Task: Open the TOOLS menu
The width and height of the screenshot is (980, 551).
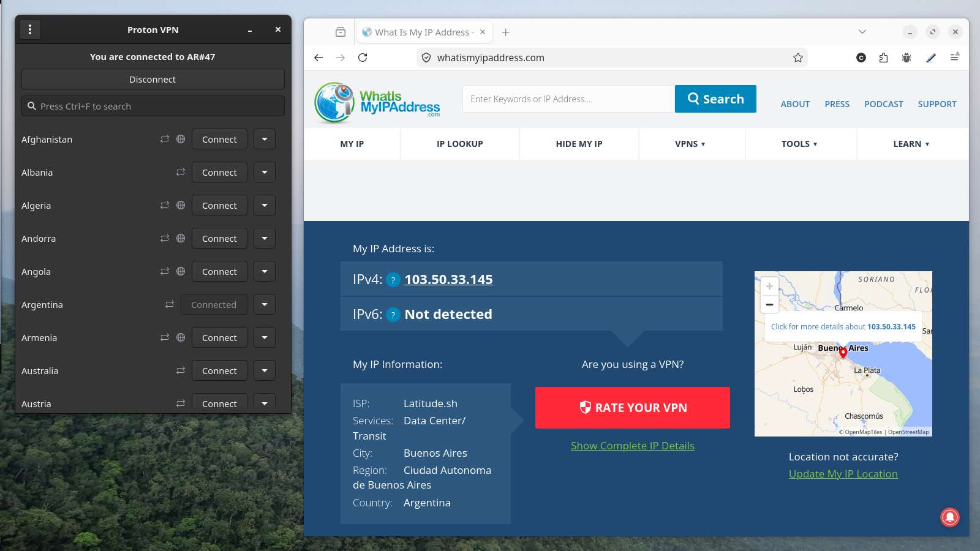Action: coord(799,144)
